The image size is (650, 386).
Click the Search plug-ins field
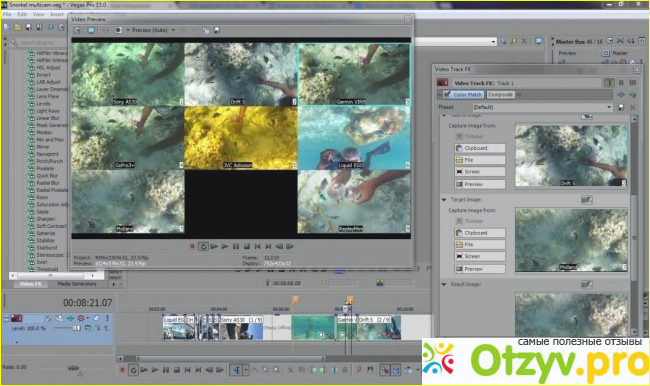(39, 42)
